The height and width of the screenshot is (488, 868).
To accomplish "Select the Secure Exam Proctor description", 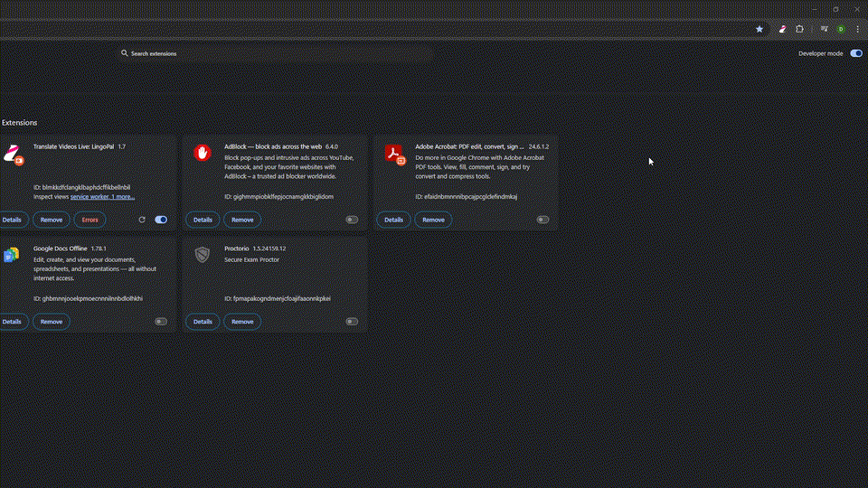I will pyautogui.click(x=252, y=259).
